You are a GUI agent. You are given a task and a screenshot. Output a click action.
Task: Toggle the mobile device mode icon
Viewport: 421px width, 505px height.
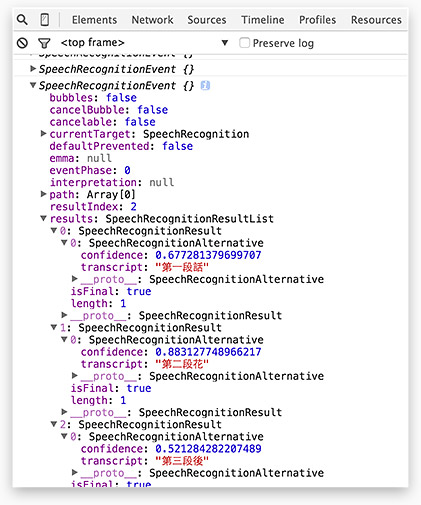click(x=45, y=20)
